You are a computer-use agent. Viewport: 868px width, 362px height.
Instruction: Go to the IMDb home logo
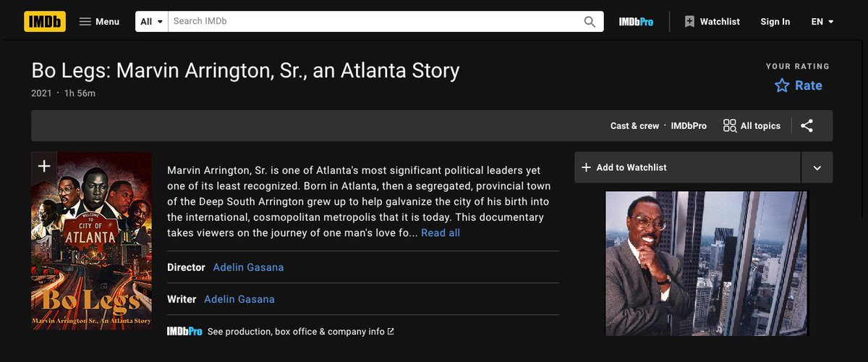[45, 22]
